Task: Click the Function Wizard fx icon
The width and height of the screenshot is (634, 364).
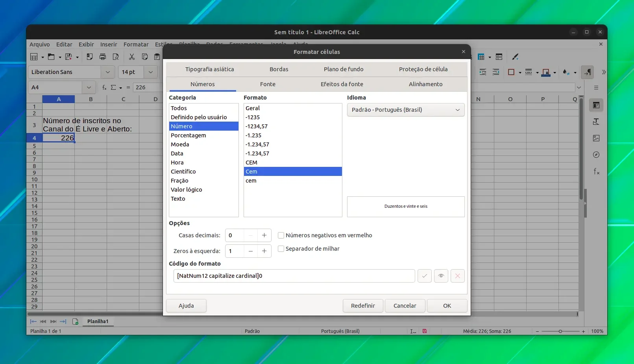Action: coord(104,87)
